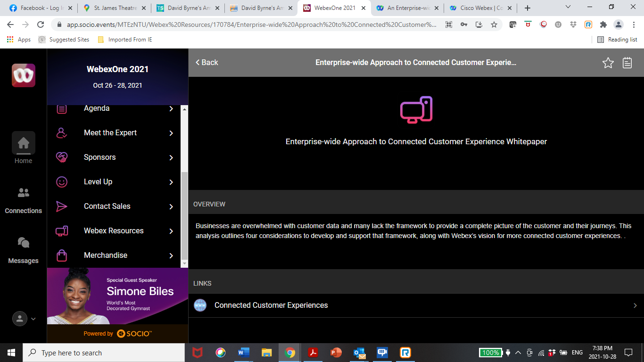Click the Webex Resources row chevron
The width and height of the screenshot is (644, 362).
coord(171,231)
